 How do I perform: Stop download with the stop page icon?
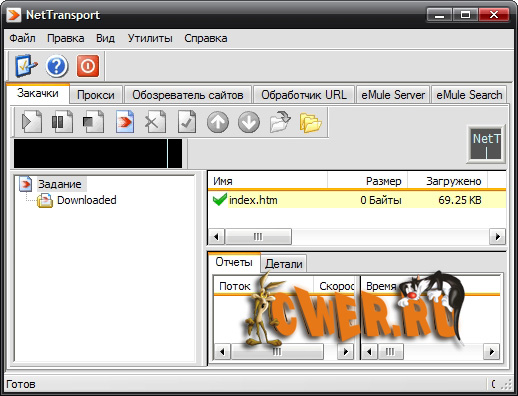93,122
